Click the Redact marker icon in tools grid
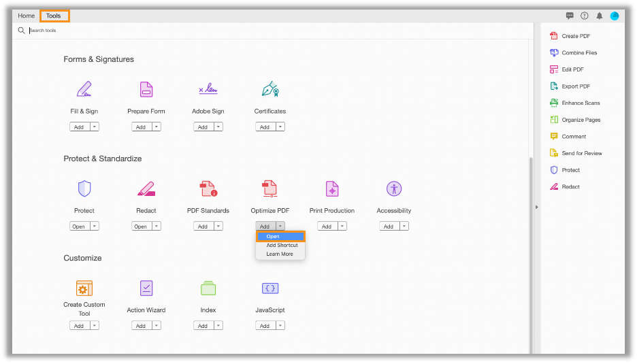This screenshot has height=364, width=637. pos(146,189)
